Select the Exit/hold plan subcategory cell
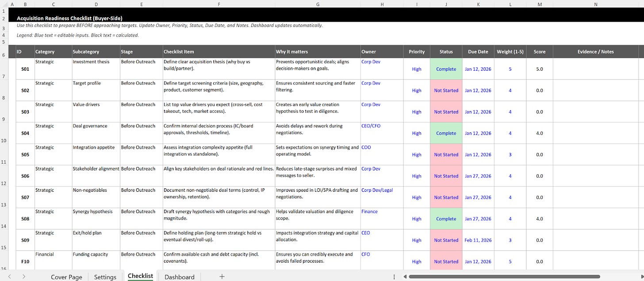 tap(96, 240)
